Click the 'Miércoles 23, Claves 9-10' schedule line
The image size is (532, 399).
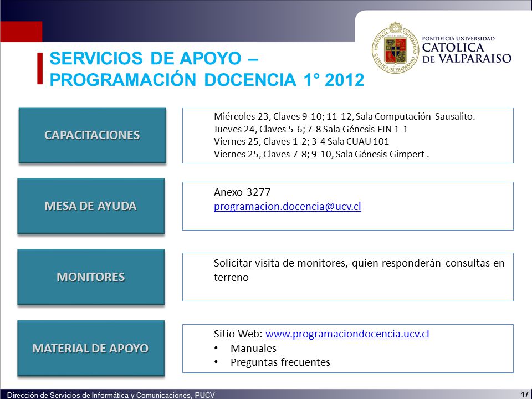coord(344,117)
